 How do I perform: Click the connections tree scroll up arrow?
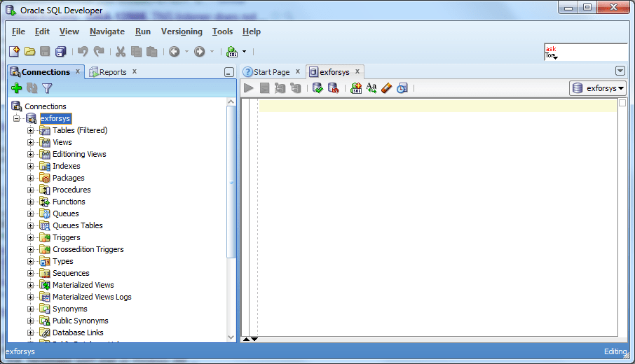231,102
